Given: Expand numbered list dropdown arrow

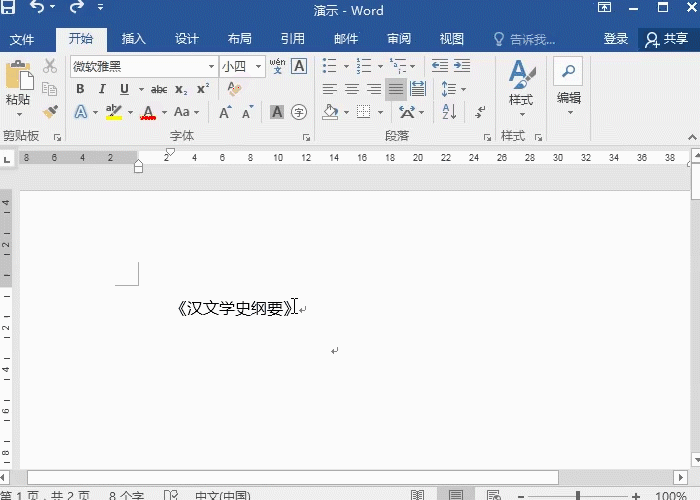Looking at the screenshot, I should click(x=380, y=67).
